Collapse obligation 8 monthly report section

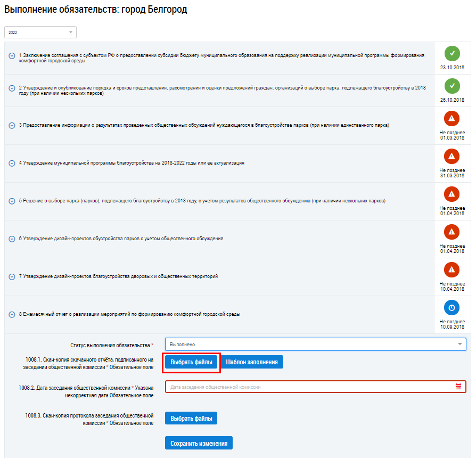click(12, 315)
